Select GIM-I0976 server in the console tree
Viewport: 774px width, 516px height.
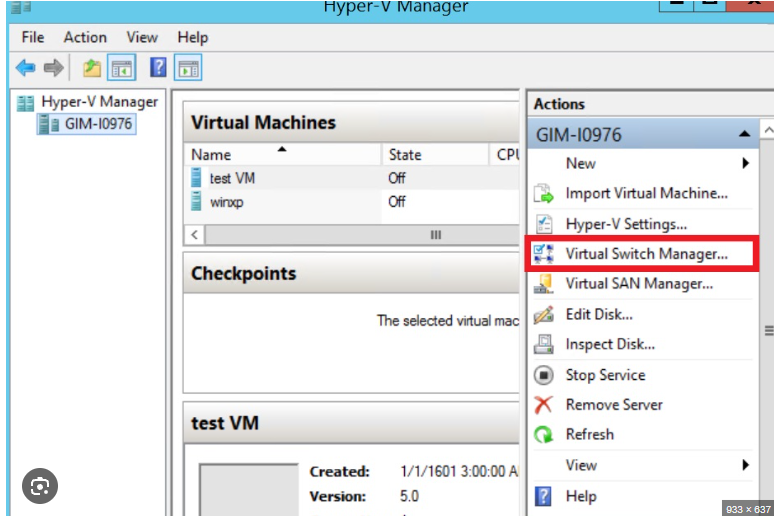coord(98,123)
